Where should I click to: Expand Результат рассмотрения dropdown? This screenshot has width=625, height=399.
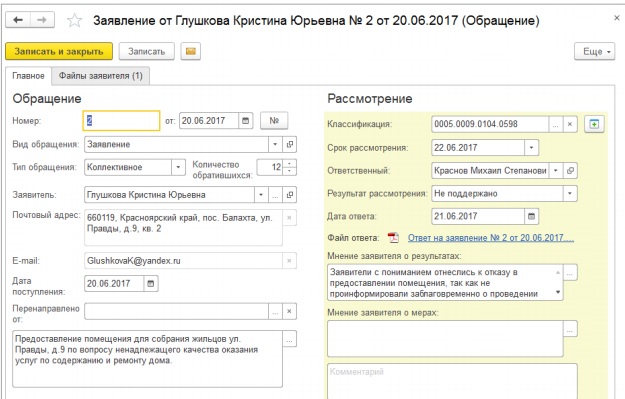pyautogui.click(x=570, y=194)
